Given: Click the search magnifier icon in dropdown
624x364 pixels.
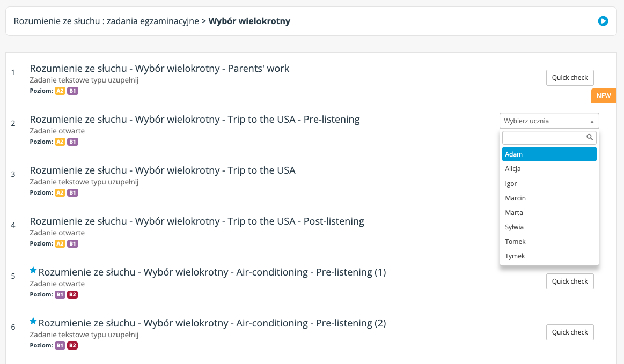Looking at the screenshot, I should (589, 137).
